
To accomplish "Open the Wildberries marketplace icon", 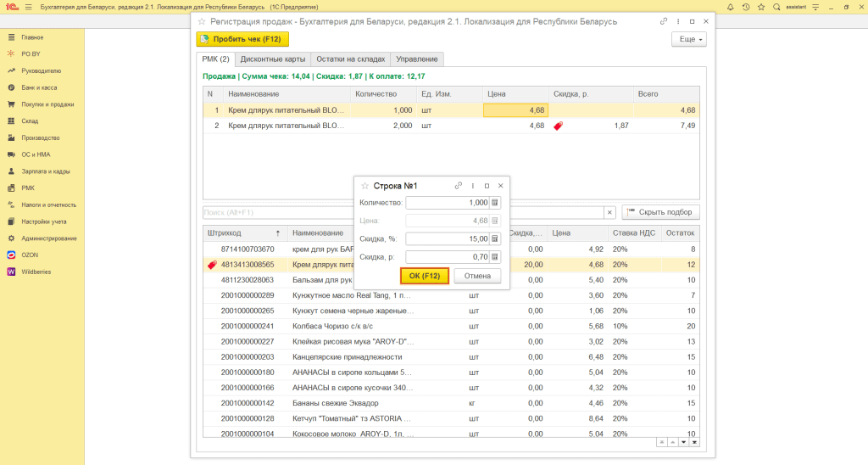I will point(11,272).
